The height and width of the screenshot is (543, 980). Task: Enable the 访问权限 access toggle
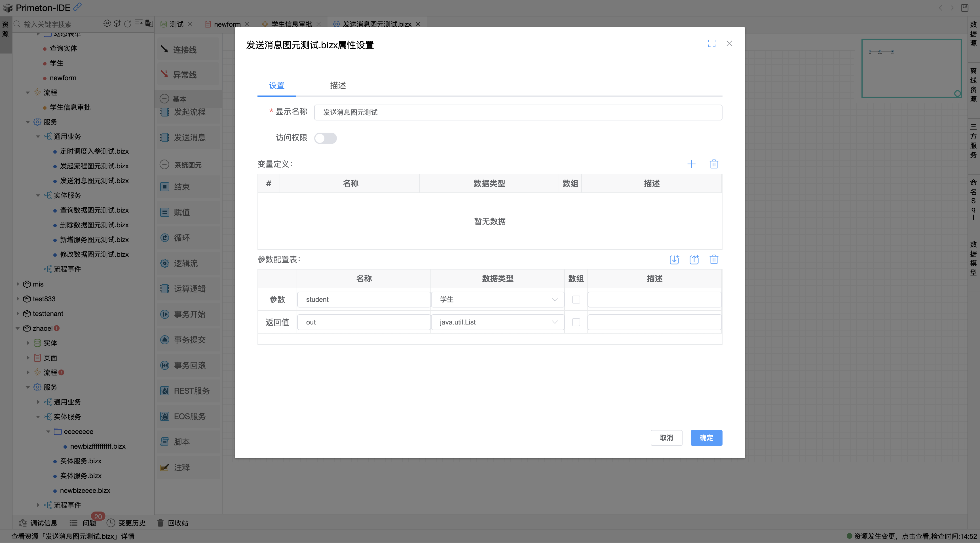pos(326,138)
